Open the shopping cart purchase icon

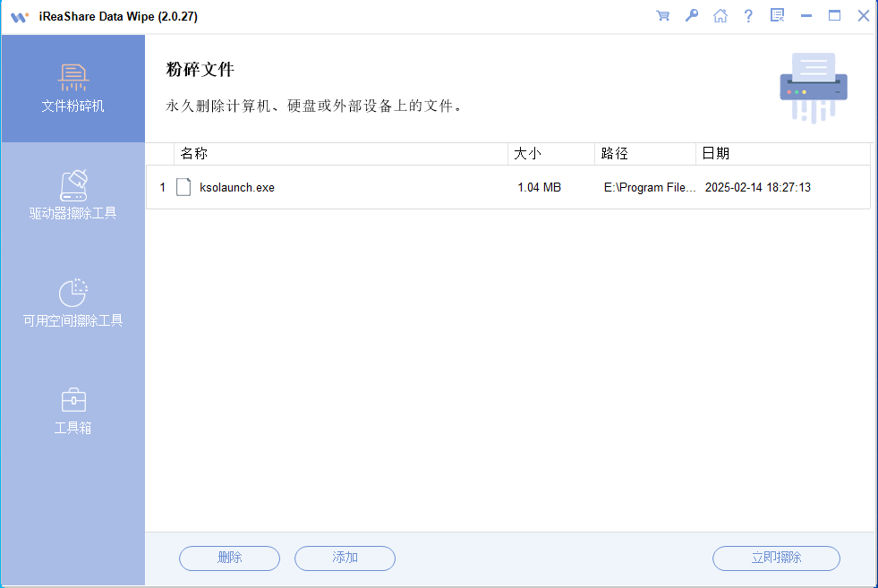click(x=663, y=16)
